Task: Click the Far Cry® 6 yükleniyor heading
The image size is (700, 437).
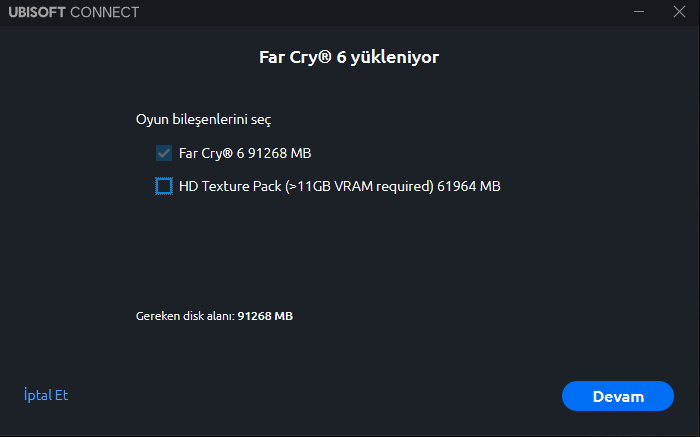Action: [x=349, y=57]
